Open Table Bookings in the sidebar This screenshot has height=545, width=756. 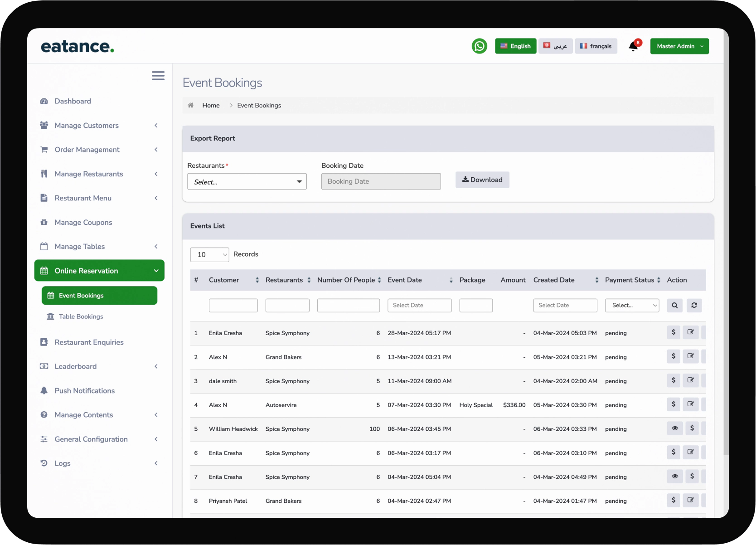(x=81, y=316)
